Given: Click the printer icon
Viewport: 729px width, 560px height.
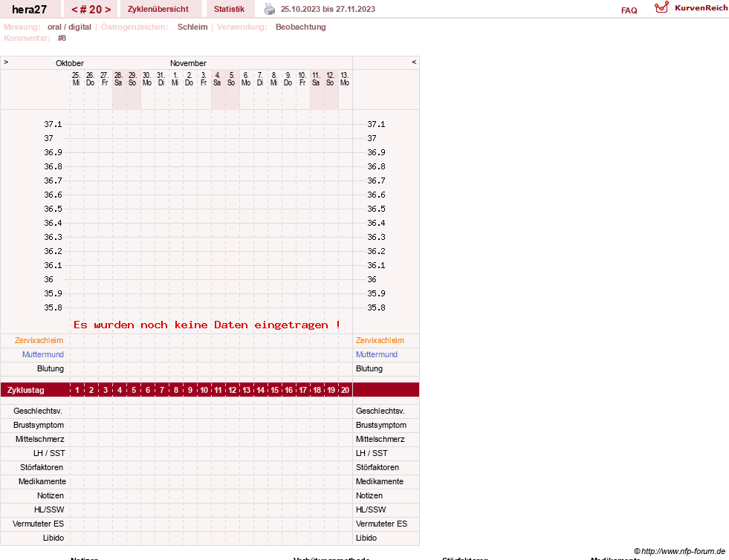Looking at the screenshot, I should click(x=270, y=9).
